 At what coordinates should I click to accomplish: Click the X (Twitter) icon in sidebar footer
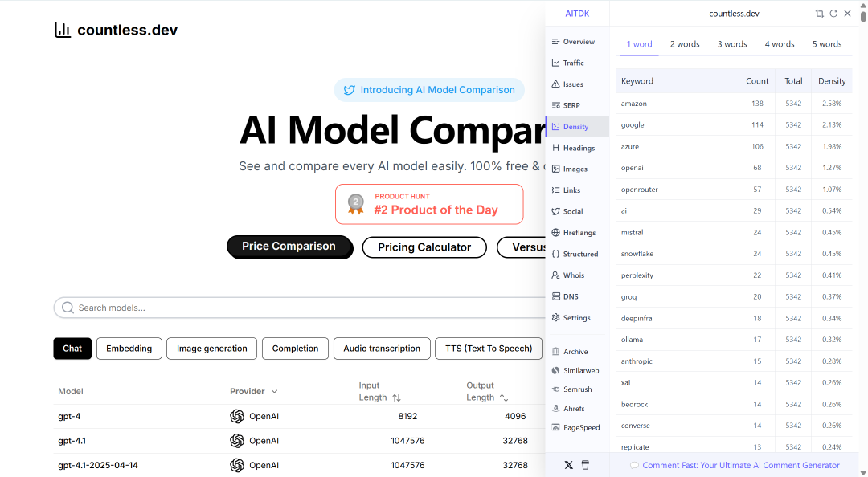click(568, 465)
